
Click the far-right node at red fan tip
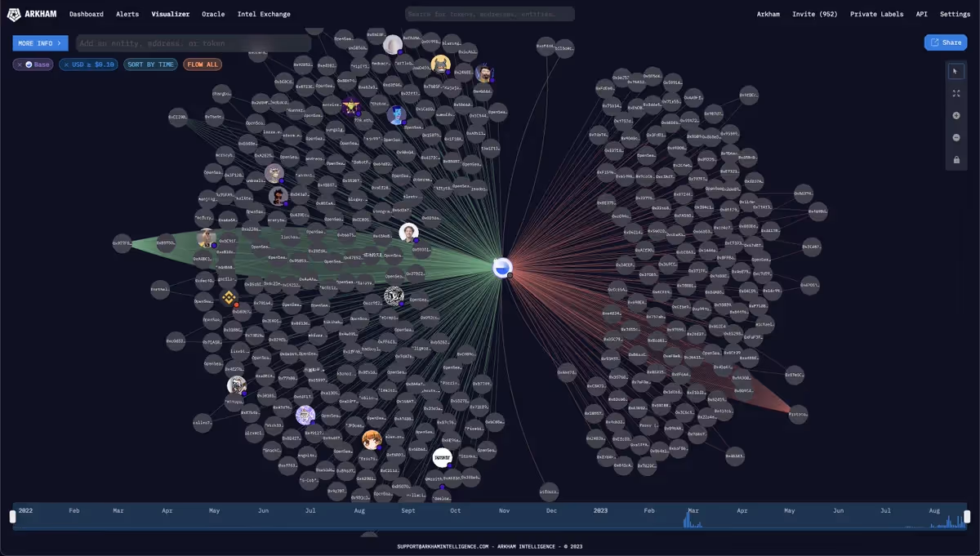(798, 414)
